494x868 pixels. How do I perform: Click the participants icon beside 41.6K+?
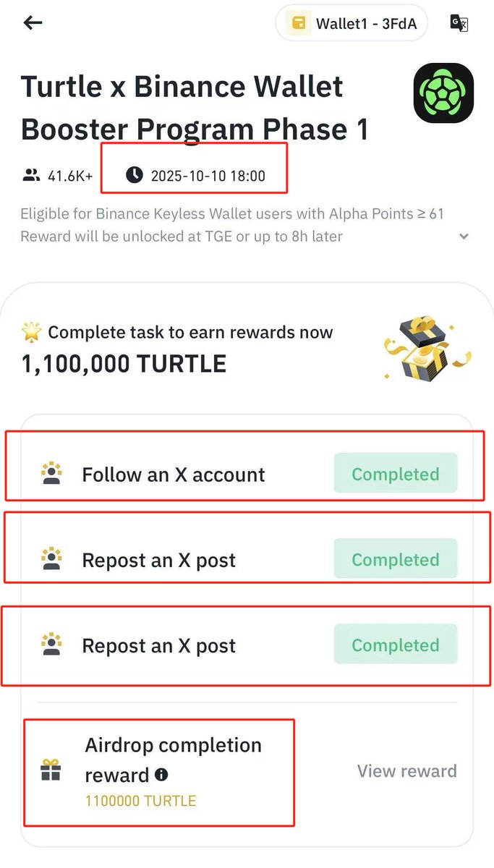coord(31,175)
